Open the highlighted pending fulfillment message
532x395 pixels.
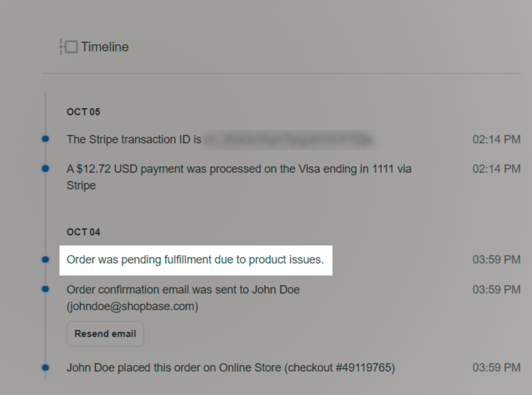(x=195, y=260)
